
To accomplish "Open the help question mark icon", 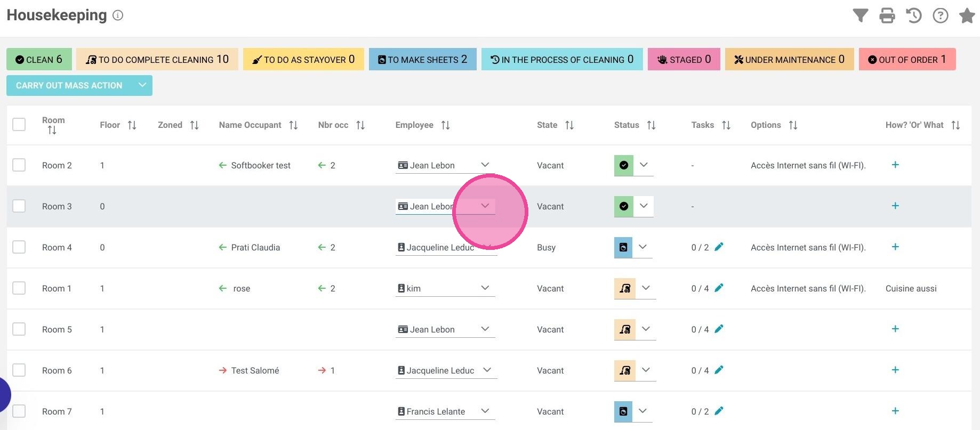I will click(x=941, y=15).
